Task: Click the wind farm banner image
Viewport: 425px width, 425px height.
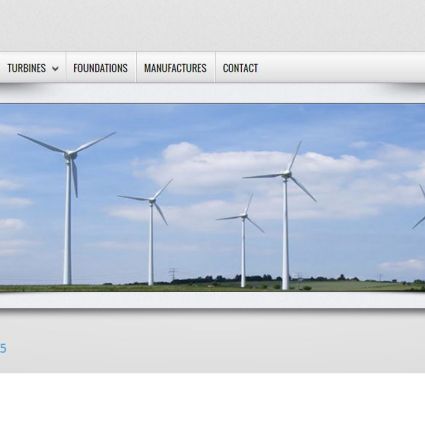Action: tap(212, 198)
